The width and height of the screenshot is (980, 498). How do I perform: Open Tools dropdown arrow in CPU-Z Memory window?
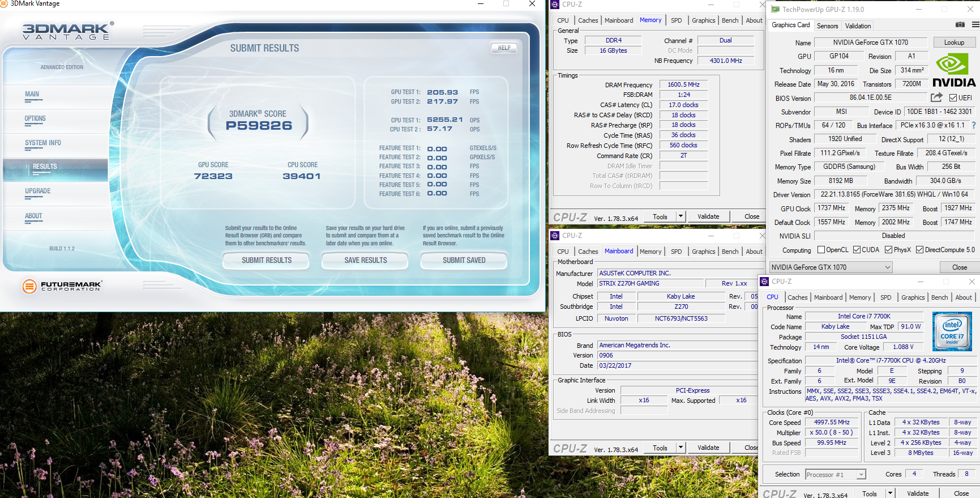coord(681,216)
